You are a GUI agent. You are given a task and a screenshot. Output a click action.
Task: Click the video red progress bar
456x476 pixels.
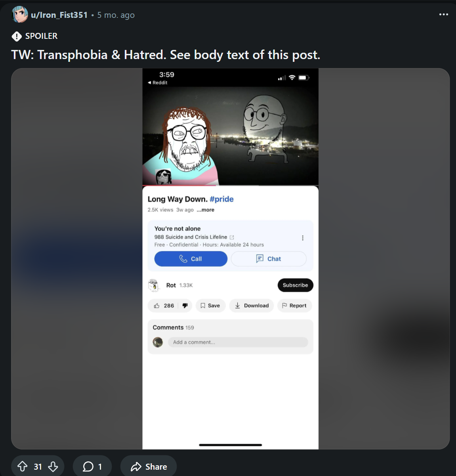pyautogui.click(x=179, y=185)
